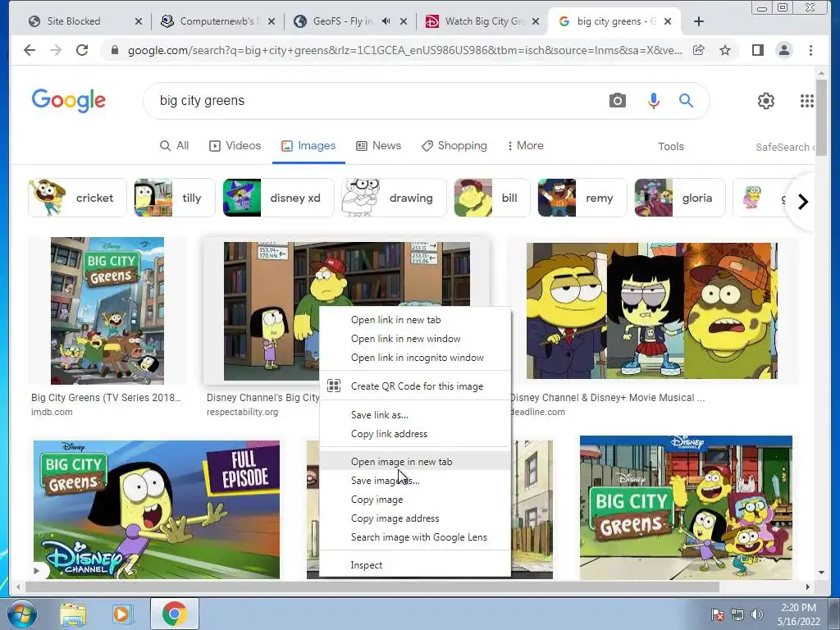Select Copy link address
The image size is (840, 630).
click(x=415, y=433)
